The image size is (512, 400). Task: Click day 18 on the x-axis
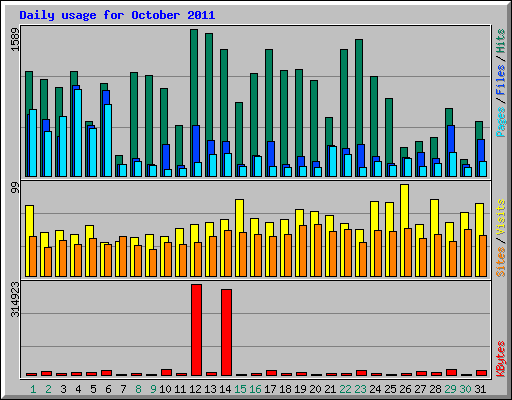(x=285, y=389)
